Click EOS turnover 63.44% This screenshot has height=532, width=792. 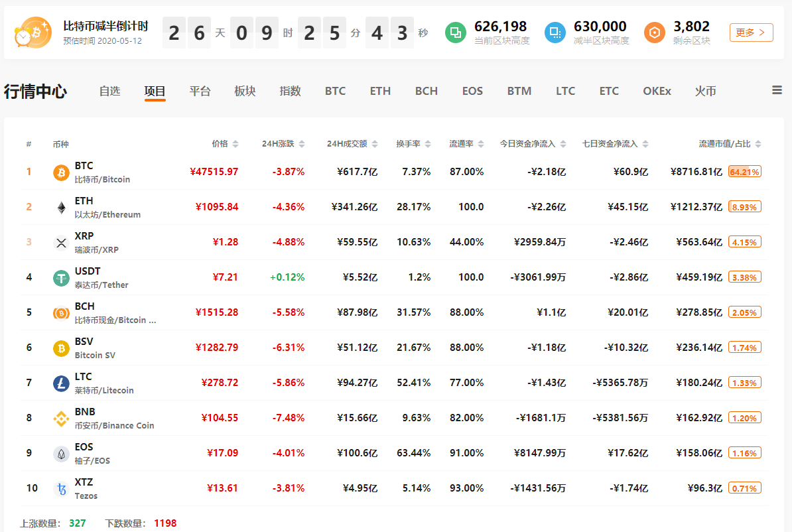(414, 453)
